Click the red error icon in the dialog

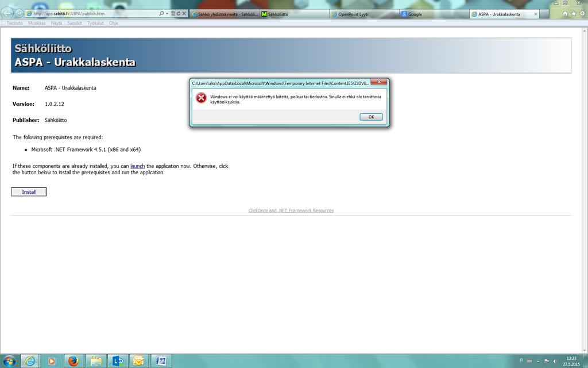(202, 98)
